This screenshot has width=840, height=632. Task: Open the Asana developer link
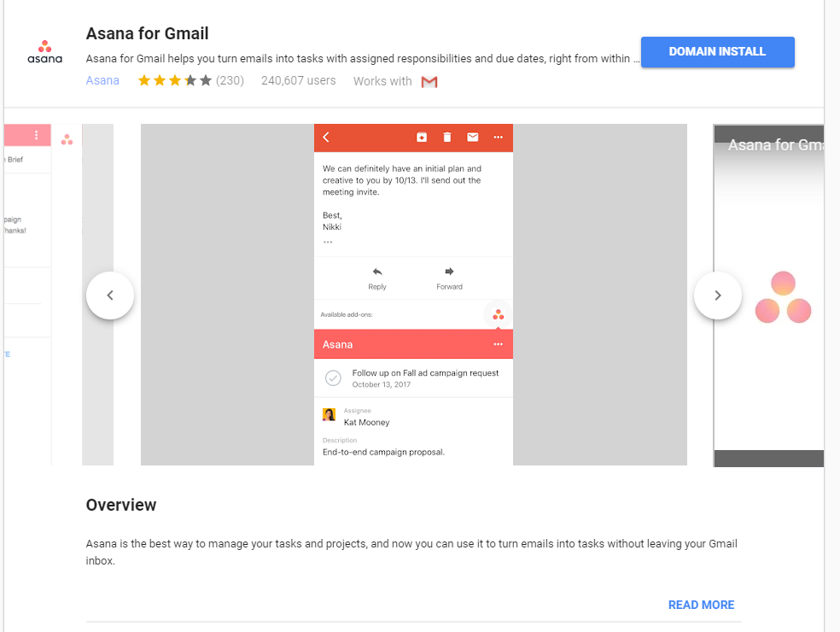coord(102,80)
